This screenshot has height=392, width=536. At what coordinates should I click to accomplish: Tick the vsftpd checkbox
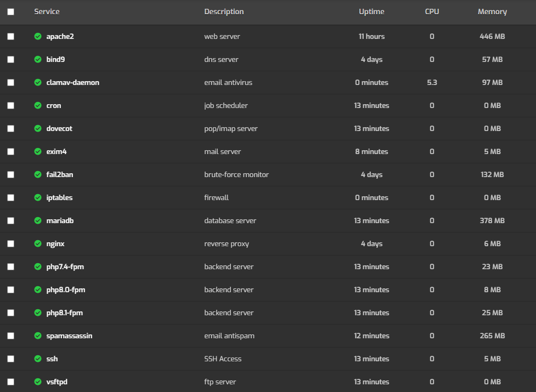coord(10,382)
